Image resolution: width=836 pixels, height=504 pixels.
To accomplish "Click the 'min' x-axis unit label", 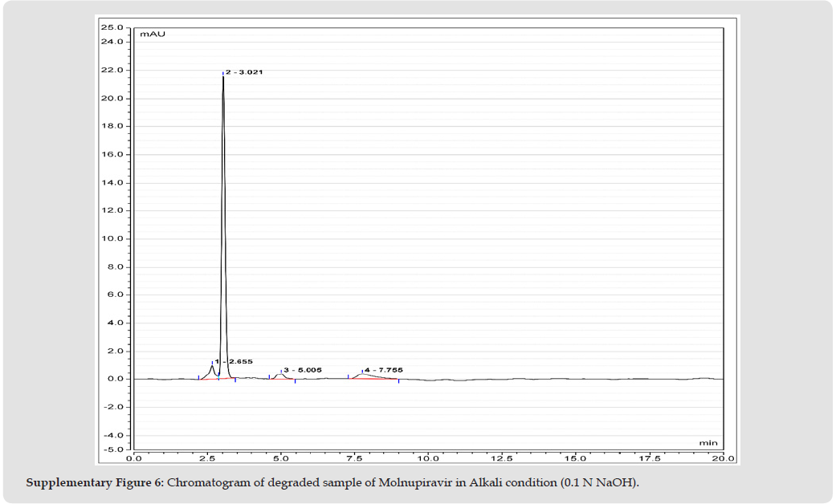I will point(708,442).
